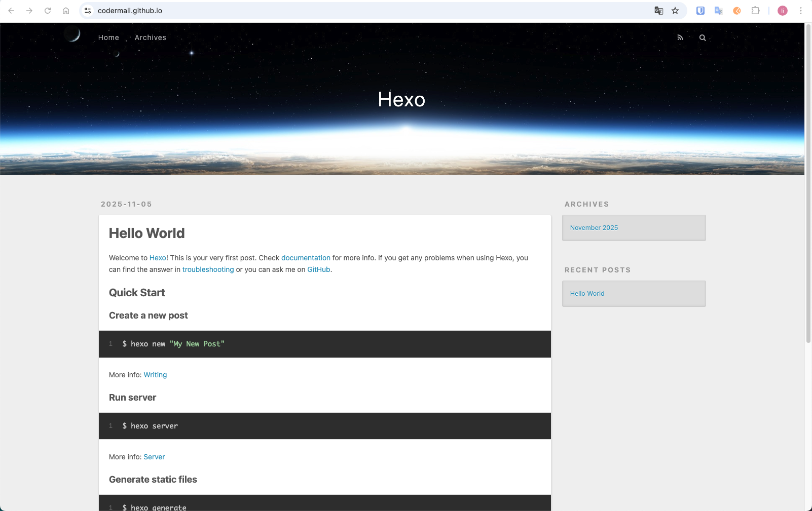Image resolution: width=812 pixels, height=511 pixels.
Task: Open the Chrome three-dot menu
Action: coord(801,11)
